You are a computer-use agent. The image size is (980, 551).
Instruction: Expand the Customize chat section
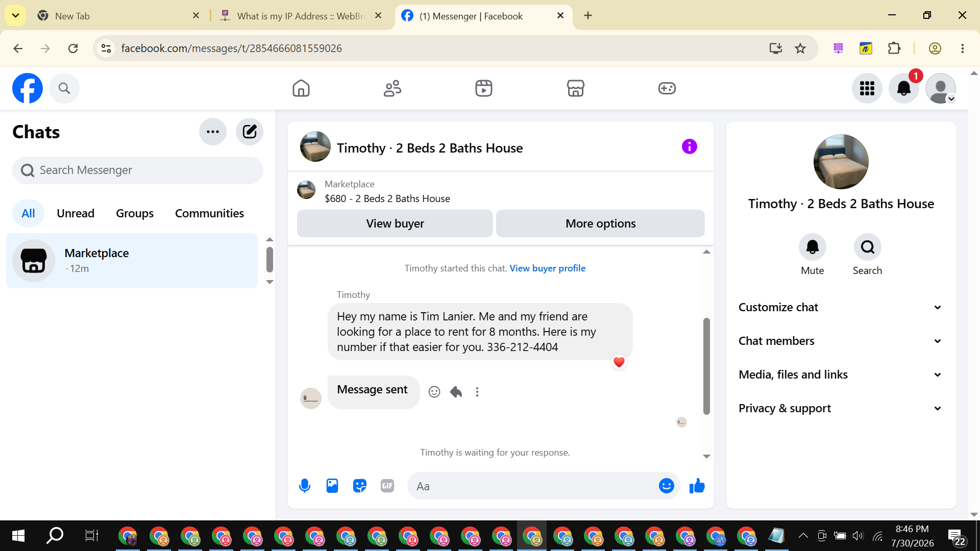click(841, 307)
